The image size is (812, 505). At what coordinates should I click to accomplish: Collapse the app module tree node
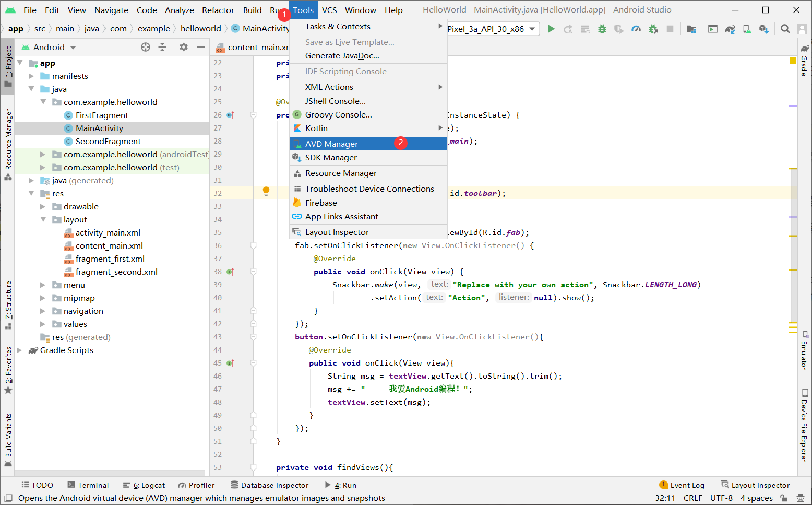20,63
